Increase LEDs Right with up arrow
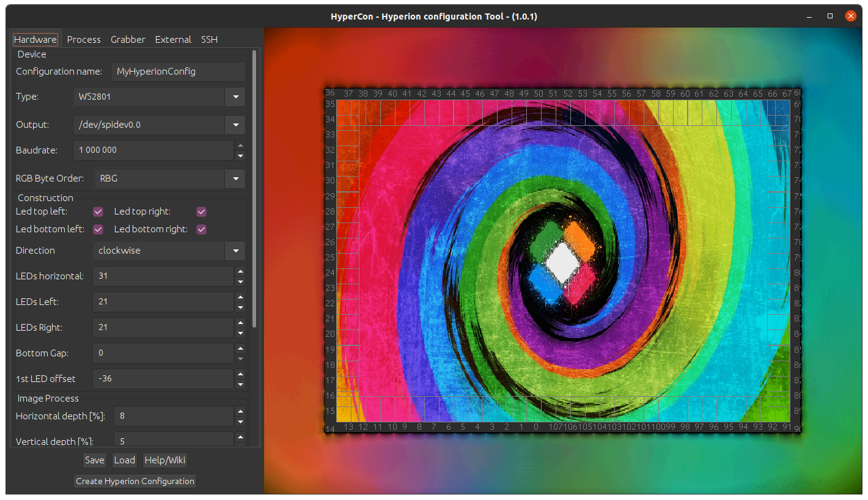The width and height of the screenshot is (868, 500). (x=240, y=323)
